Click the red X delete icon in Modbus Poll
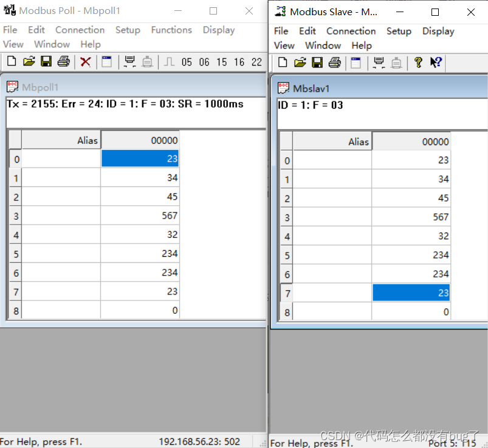The width and height of the screenshot is (488, 448). point(85,61)
